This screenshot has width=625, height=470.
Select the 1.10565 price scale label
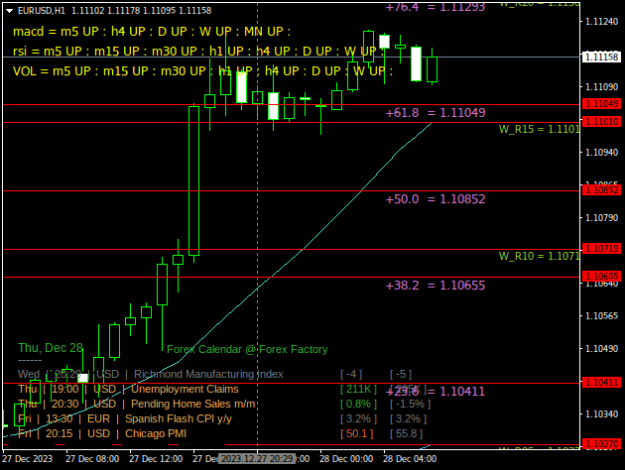point(601,316)
